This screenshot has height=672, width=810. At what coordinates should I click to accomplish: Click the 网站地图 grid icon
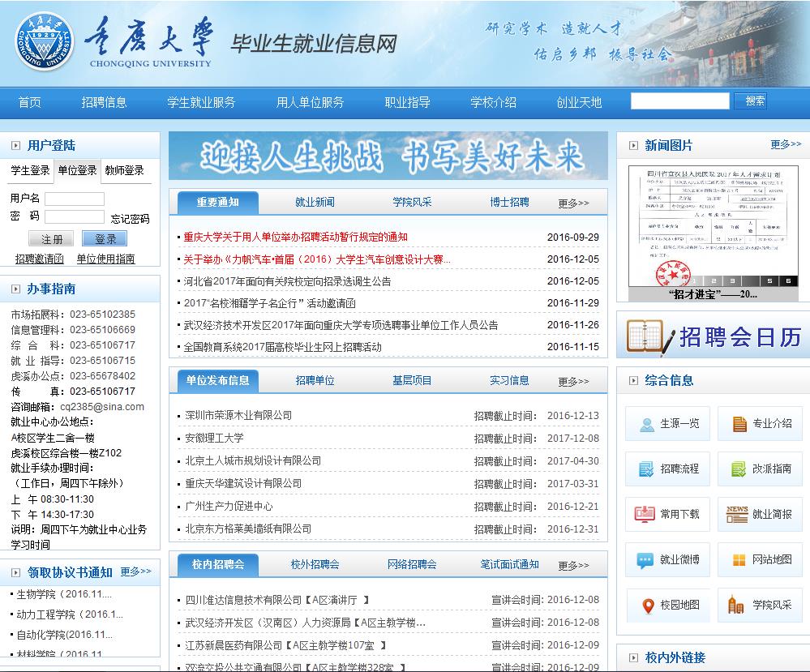coord(739,560)
